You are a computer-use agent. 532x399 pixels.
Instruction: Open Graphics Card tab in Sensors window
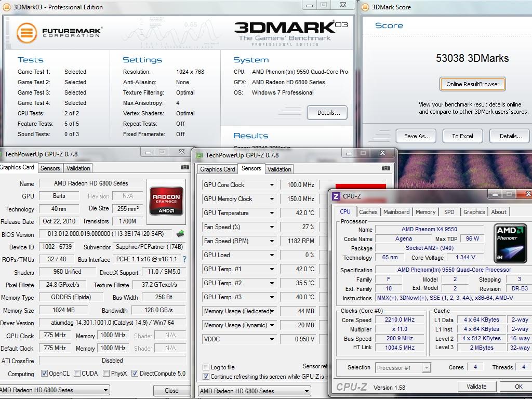click(218, 169)
